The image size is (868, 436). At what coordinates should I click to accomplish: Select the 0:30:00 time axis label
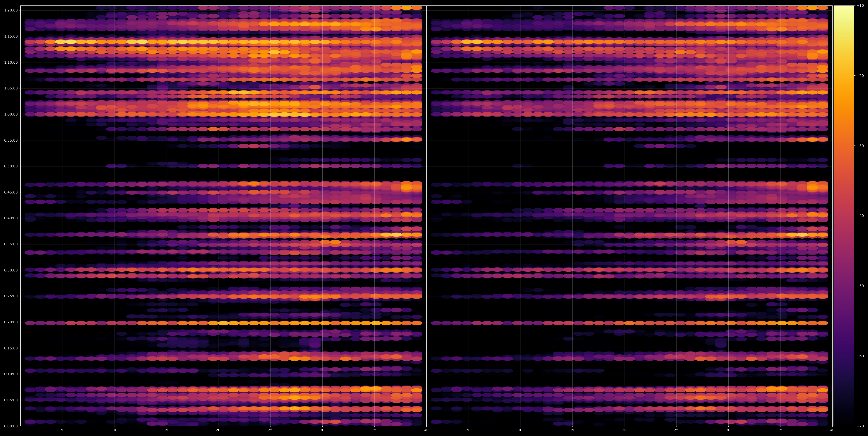[11, 270]
